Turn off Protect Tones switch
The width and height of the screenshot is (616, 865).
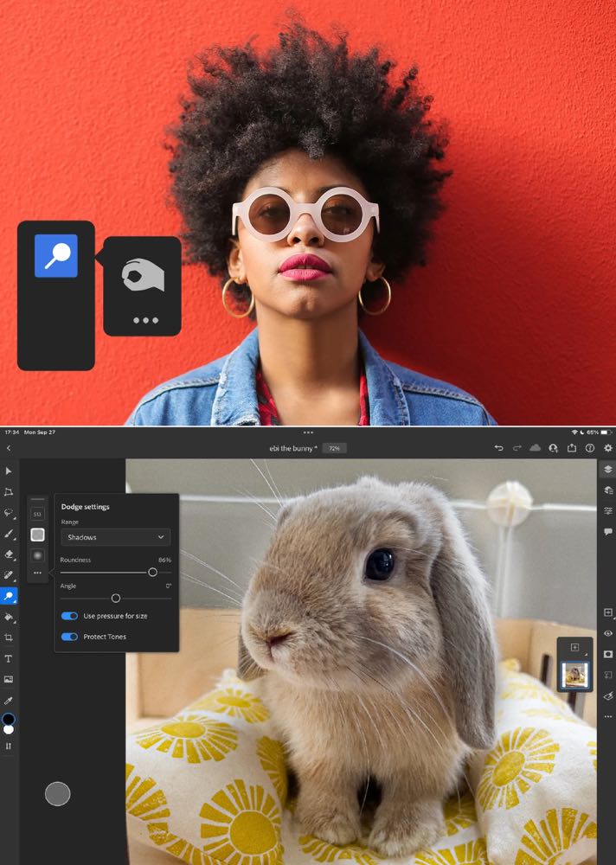click(69, 637)
